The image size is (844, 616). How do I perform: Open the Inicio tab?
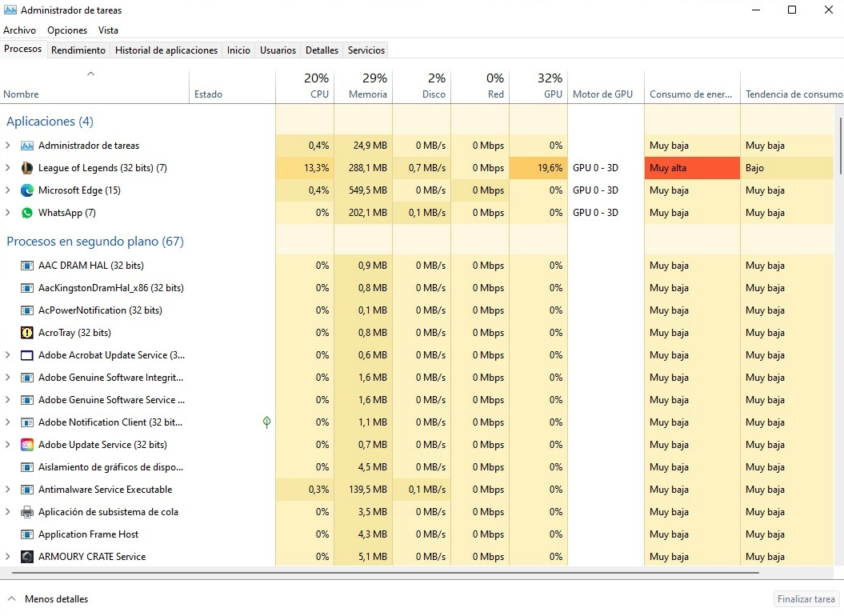pos(238,50)
